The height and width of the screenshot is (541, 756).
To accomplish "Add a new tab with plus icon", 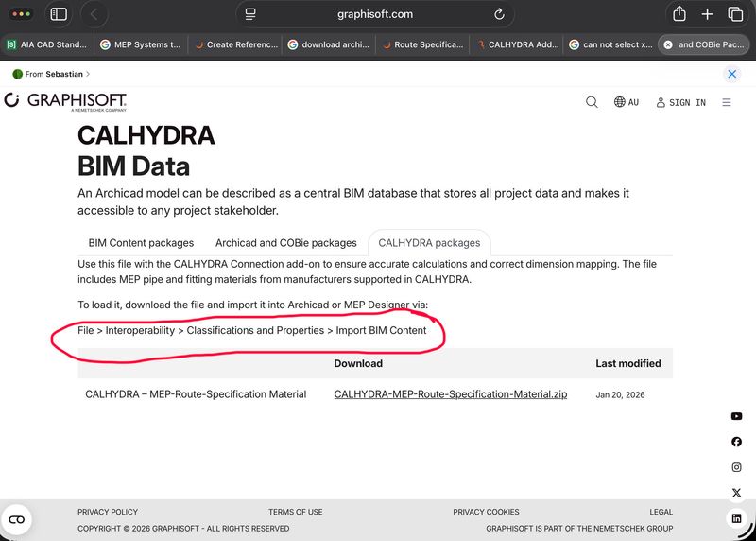I will click(707, 14).
